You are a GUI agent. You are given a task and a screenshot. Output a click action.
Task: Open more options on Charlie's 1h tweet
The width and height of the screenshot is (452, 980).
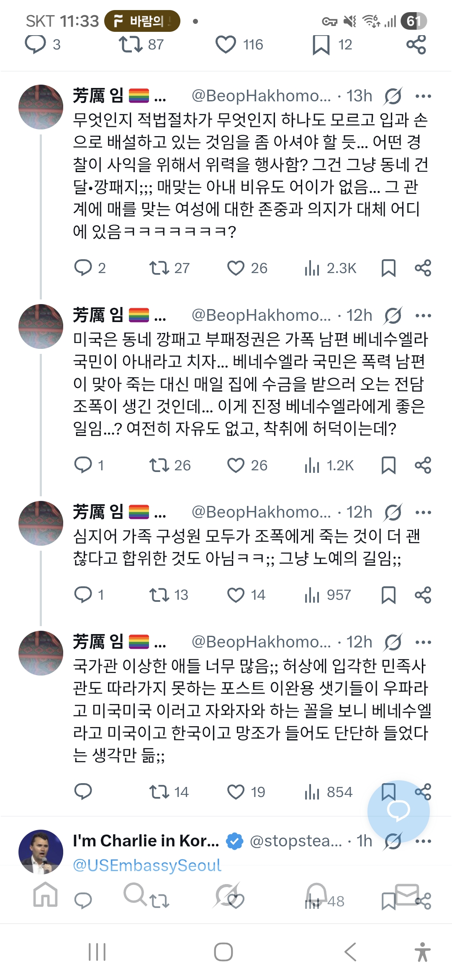coord(423,841)
